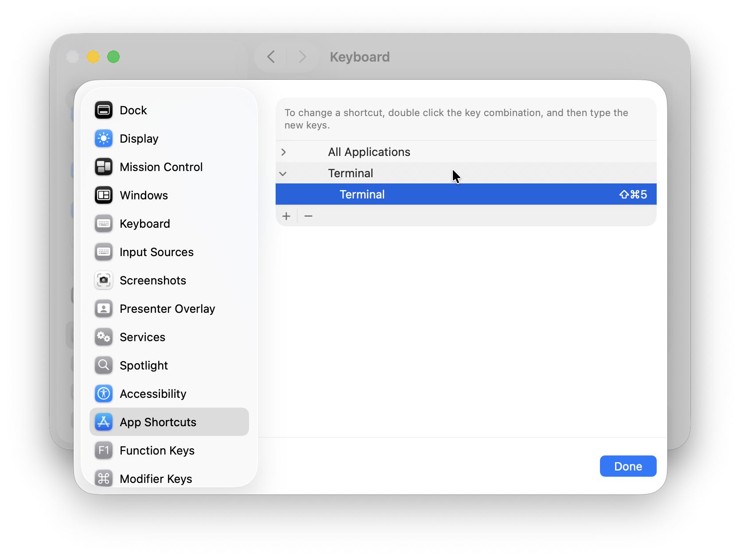Viewport: 740px width, 560px height.
Task: Select the Accessibility icon
Action: (104, 393)
